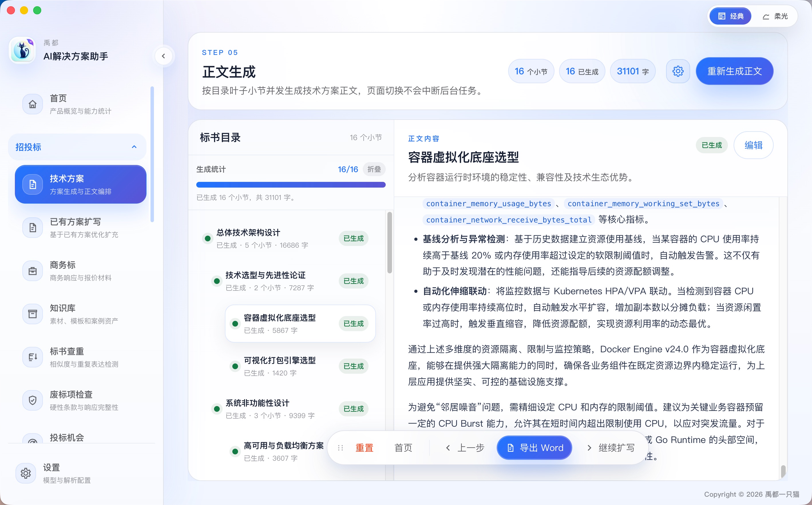This screenshot has width=812, height=505.
Task: Click the 首页 house icon in sidebar
Action: point(32,104)
